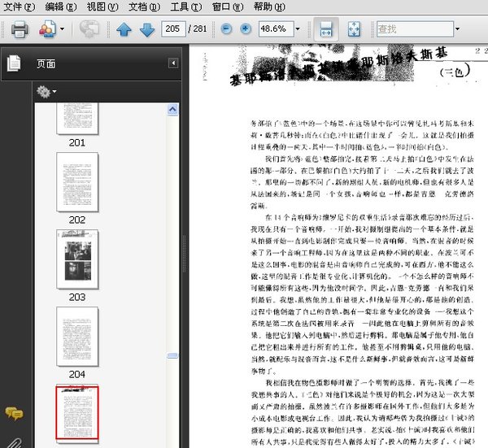Go to next page with the down arrow
This screenshot has width=488, height=448.
(146, 29)
